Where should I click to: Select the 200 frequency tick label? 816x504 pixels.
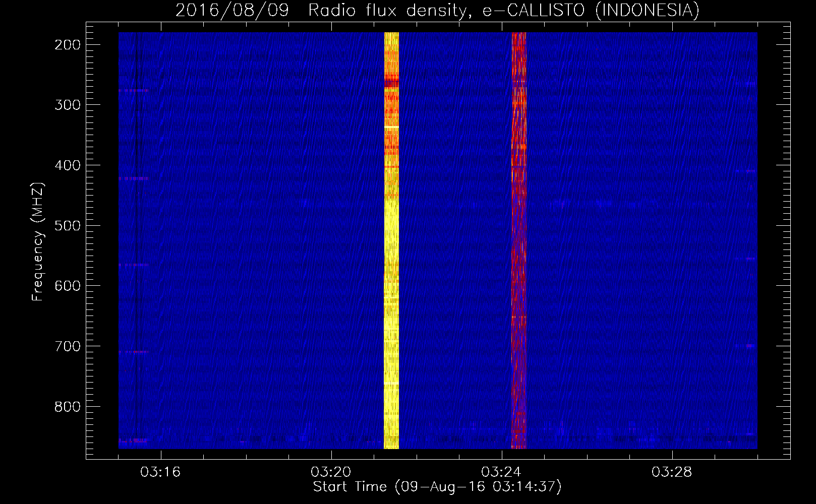(x=68, y=45)
